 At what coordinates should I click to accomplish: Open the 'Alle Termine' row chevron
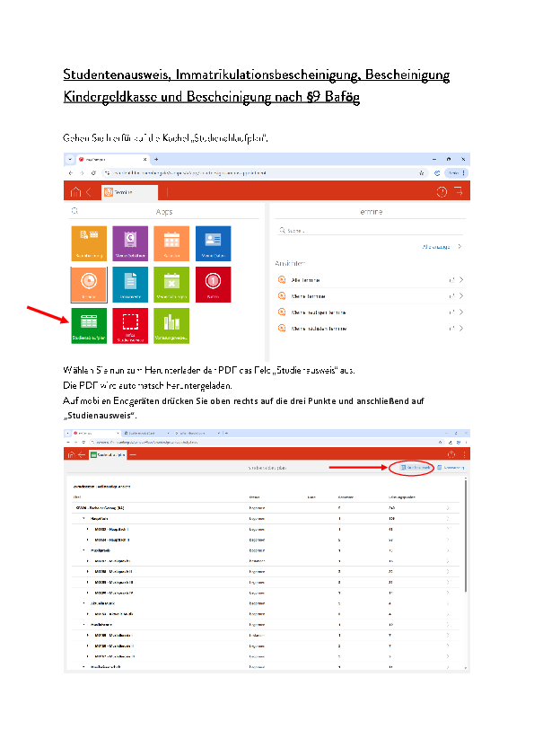coord(461,279)
